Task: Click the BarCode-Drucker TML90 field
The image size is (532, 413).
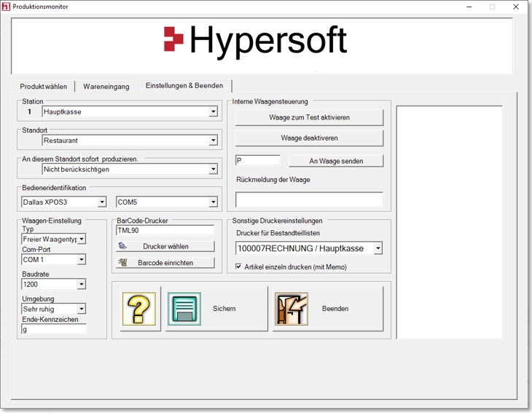Action: 165,231
